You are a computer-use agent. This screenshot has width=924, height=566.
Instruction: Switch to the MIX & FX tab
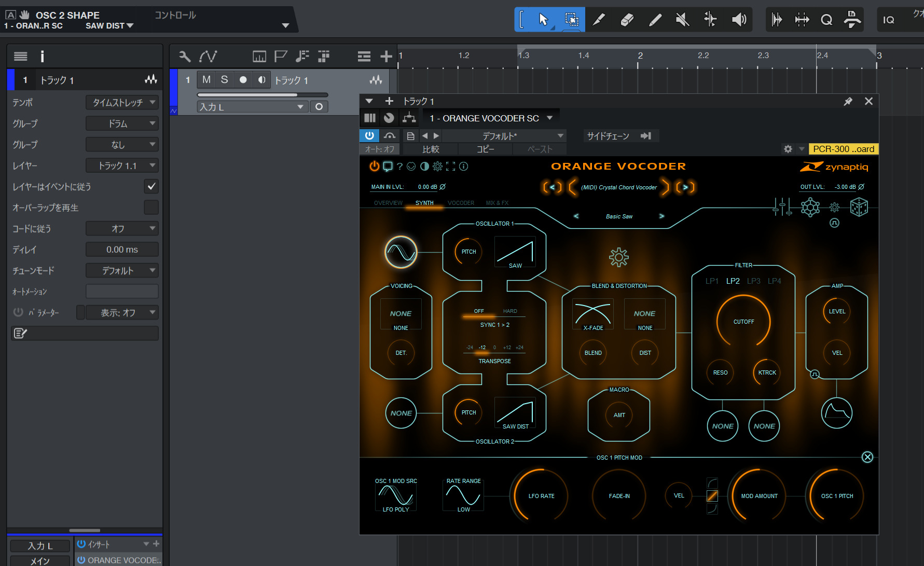(497, 203)
